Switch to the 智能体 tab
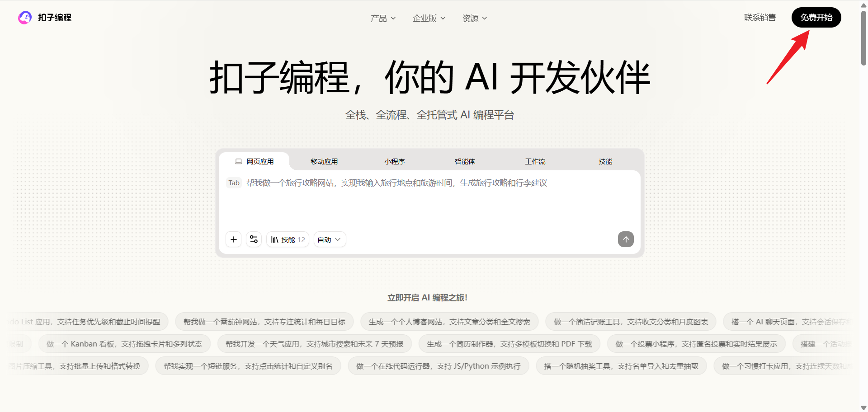The width and height of the screenshot is (868, 412). point(465,161)
